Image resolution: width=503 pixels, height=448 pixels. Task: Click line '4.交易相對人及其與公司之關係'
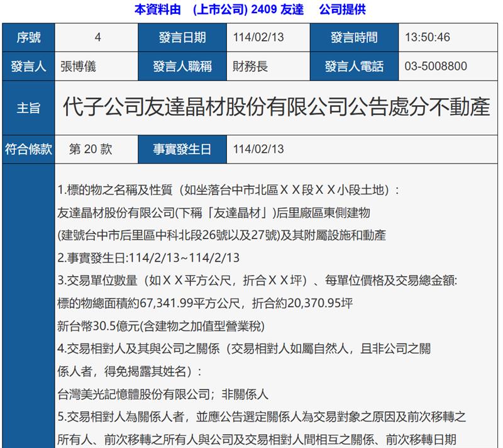(x=244, y=349)
